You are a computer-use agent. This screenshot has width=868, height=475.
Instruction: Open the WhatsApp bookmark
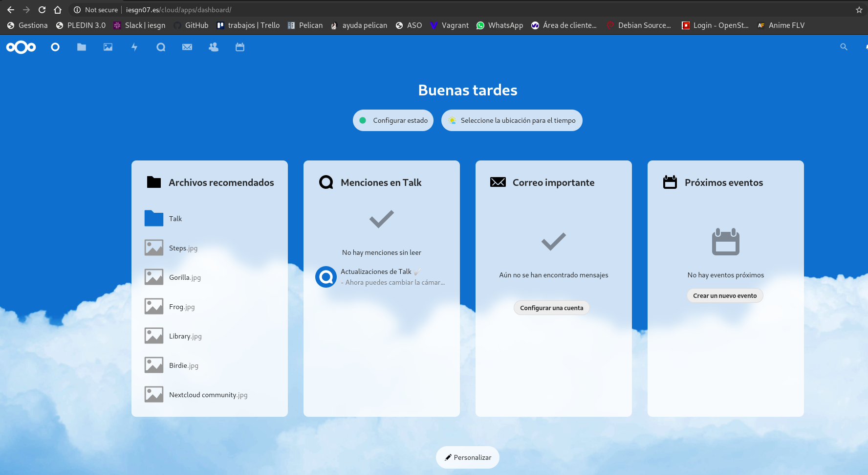[499, 25]
